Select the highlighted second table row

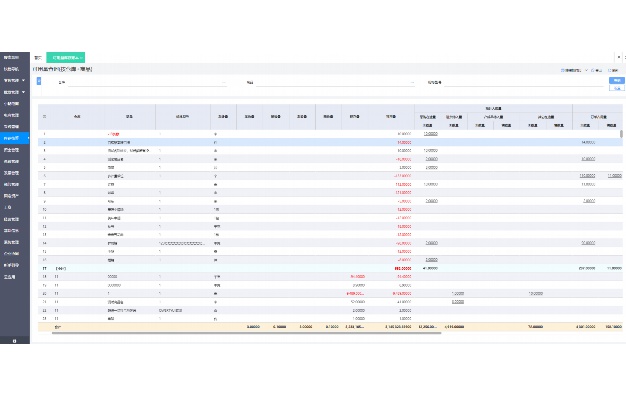coord(330,142)
